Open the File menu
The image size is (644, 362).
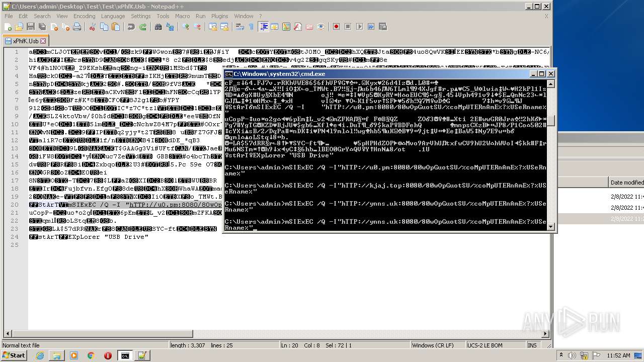[x=9, y=16]
